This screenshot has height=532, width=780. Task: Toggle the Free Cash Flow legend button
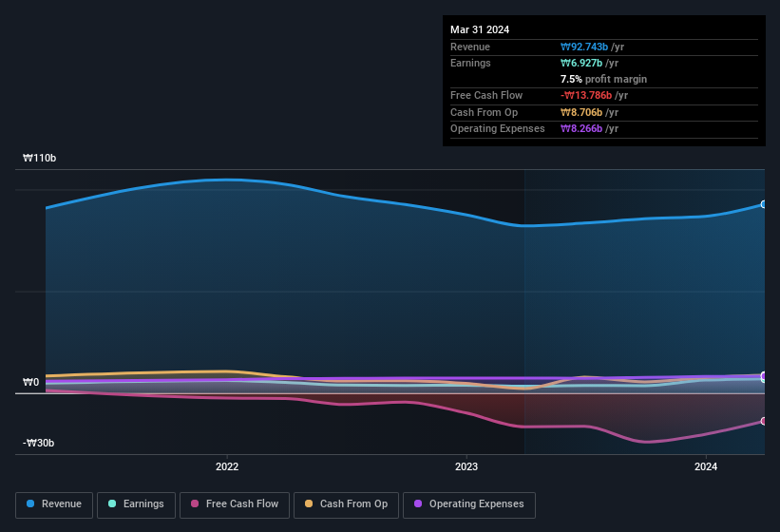pos(235,504)
